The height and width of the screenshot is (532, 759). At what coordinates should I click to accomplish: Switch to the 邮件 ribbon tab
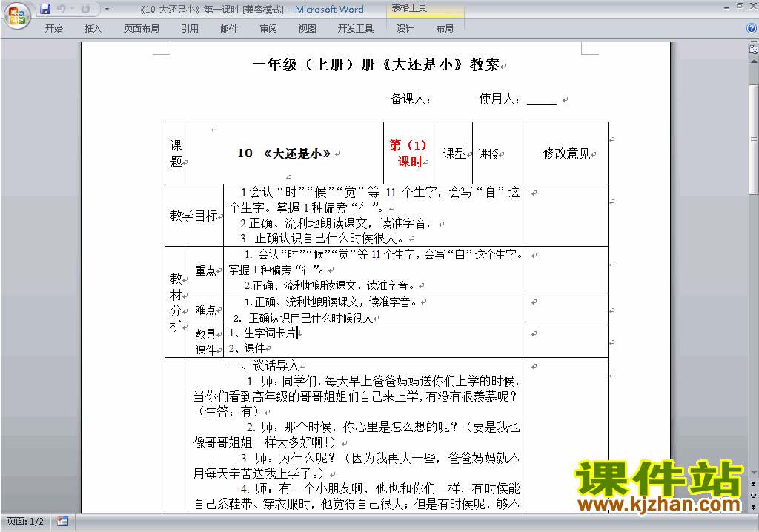point(229,29)
